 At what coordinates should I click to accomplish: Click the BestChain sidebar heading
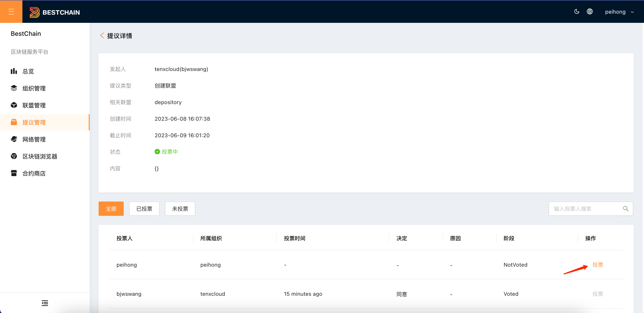[x=26, y=34]
